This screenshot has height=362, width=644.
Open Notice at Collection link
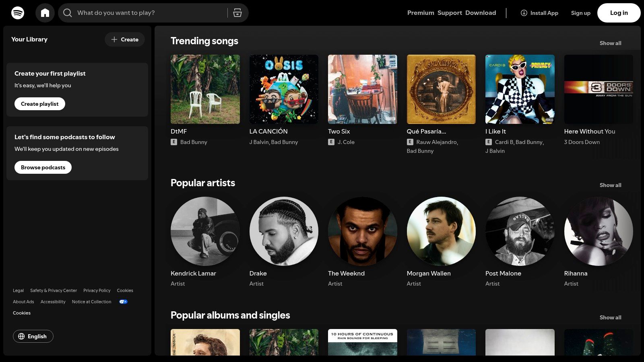(x=91, y=302)
